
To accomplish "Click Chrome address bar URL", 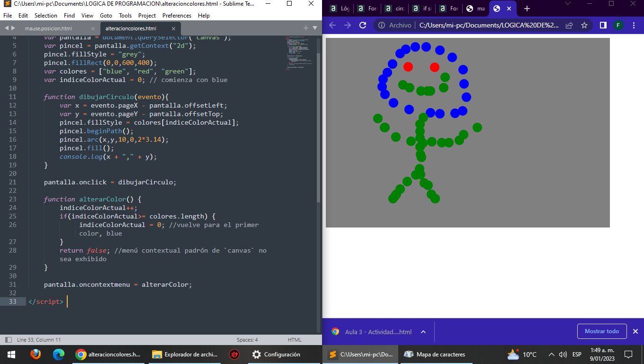I will pos(489,25).
